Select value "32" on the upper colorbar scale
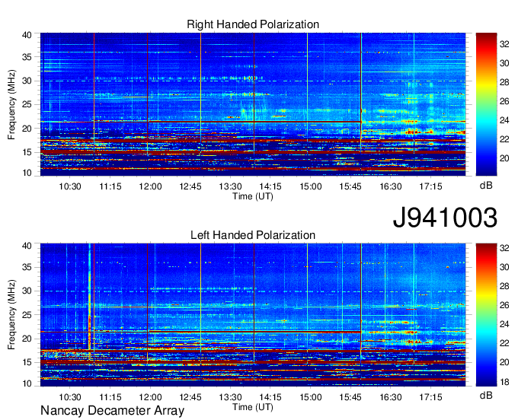 click(504, 44)
